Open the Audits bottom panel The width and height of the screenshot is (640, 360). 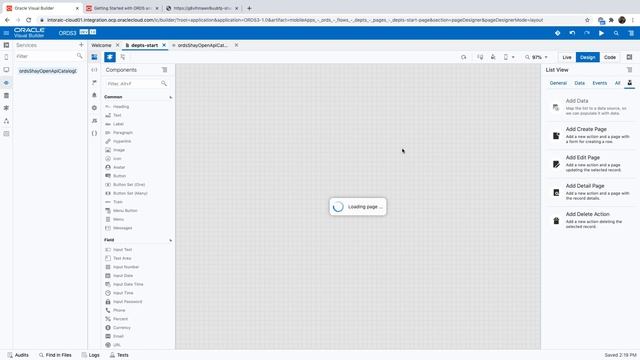tap(18, 355)
